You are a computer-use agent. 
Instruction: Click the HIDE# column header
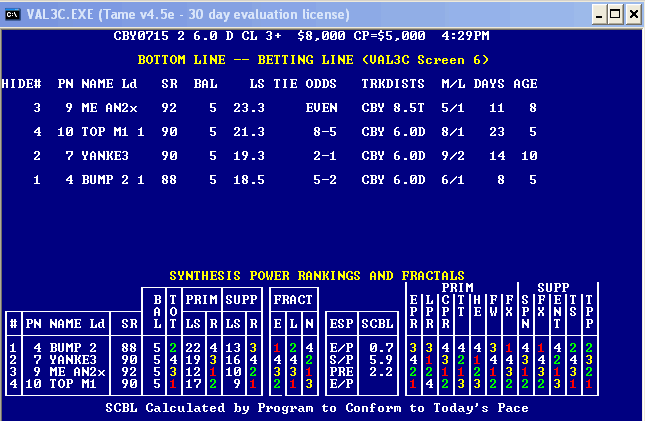pyautogui.click(x=21, y=84)
